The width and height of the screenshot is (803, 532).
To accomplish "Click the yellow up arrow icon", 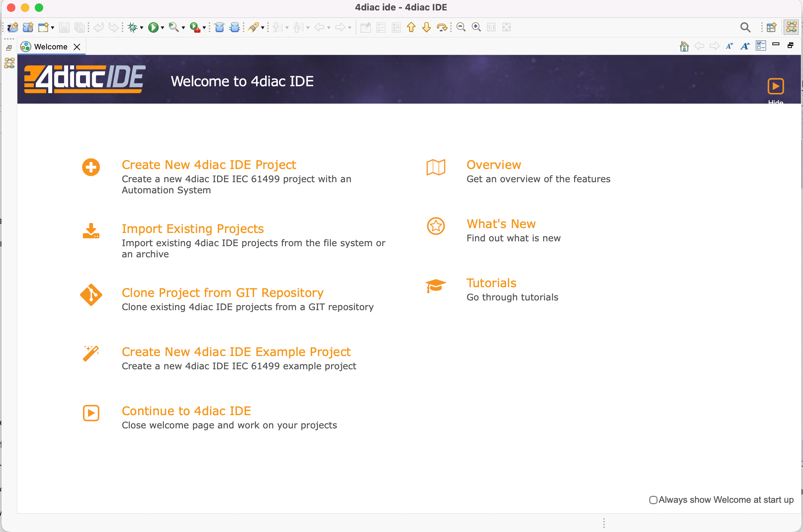I will tap(411, 27).
